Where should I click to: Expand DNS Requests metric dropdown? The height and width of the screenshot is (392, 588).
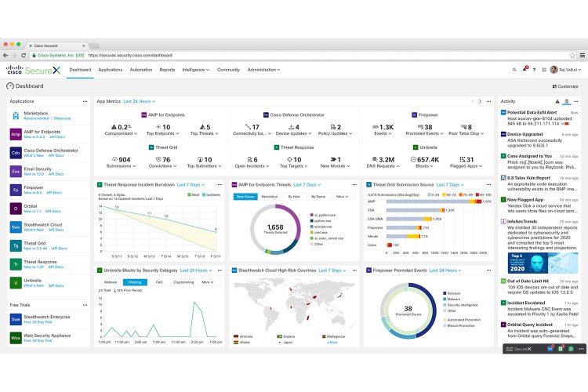click(x=383, y=165)
